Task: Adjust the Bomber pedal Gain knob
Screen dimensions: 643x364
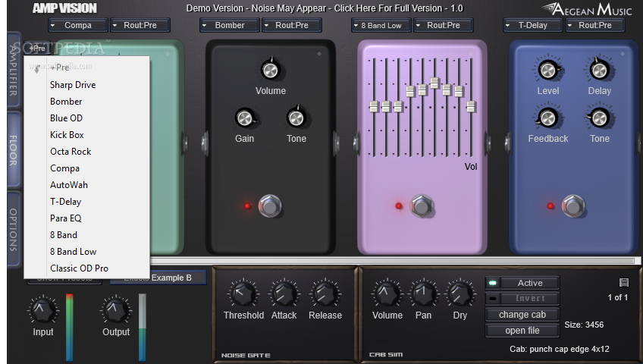Action: 245,118
